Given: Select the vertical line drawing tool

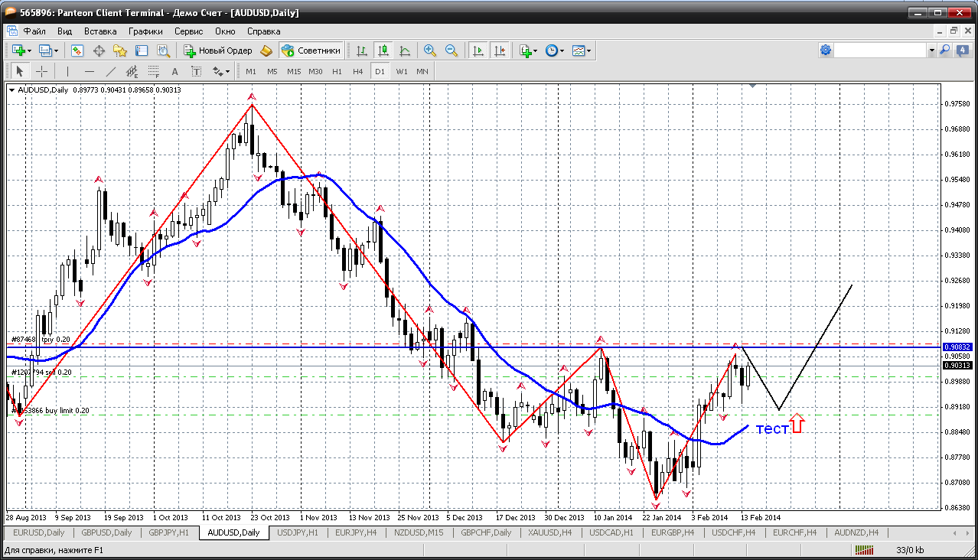Looking at the screenshot, I should [x=67, y=71].
